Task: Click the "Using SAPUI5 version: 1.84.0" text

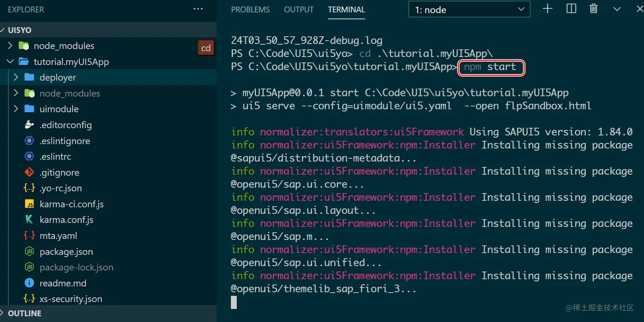Action: (x=551, y=132)
